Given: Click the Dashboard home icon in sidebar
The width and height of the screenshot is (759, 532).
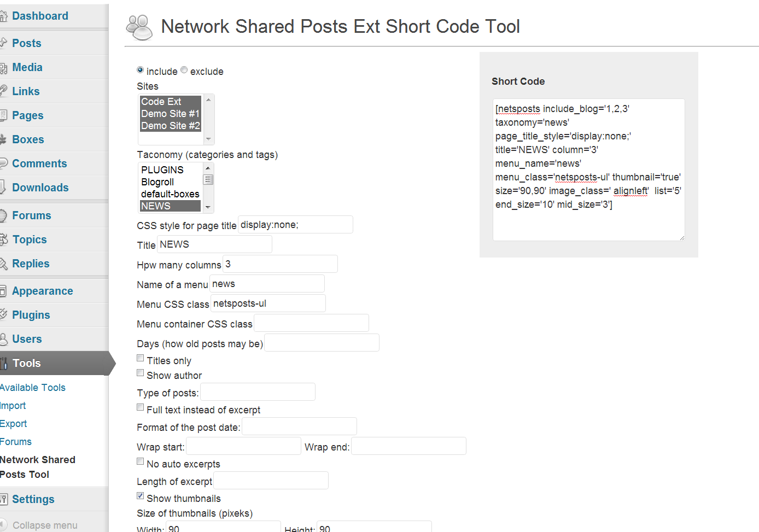Looking at the screenshot, I should pyautogui.click(x=3, y=16).
